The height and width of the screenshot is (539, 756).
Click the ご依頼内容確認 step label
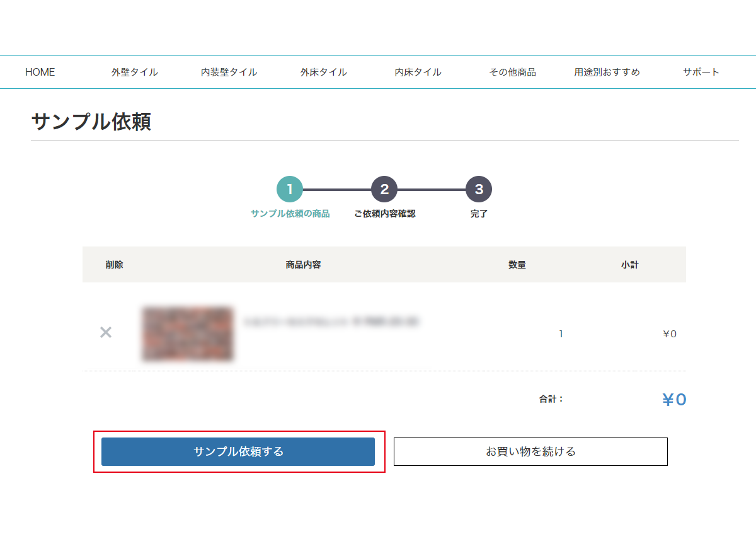[x=384, y=214]
